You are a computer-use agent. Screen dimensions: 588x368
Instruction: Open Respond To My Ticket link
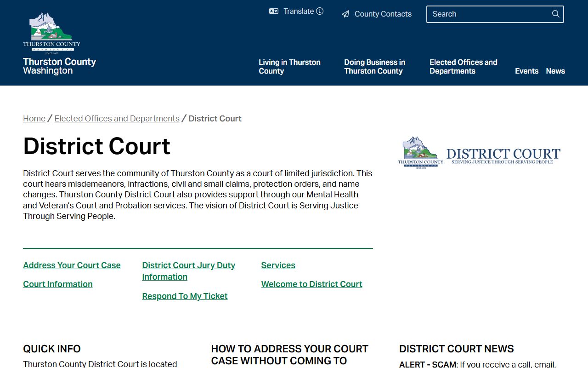click(185, 296)
